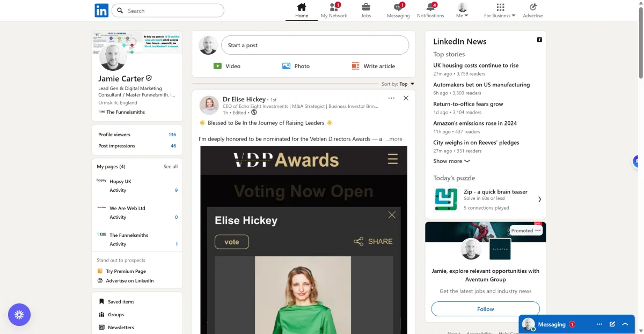Open The Funnelsmiths company link under profile
The image size is (644, 334).
click(121, 112)
